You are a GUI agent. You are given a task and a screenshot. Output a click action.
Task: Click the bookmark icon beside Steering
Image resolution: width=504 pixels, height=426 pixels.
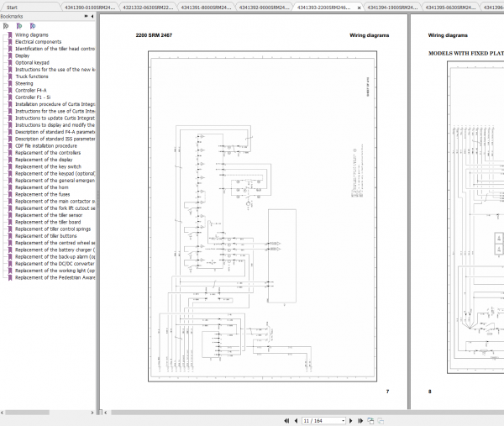click(x=10, y=83)
